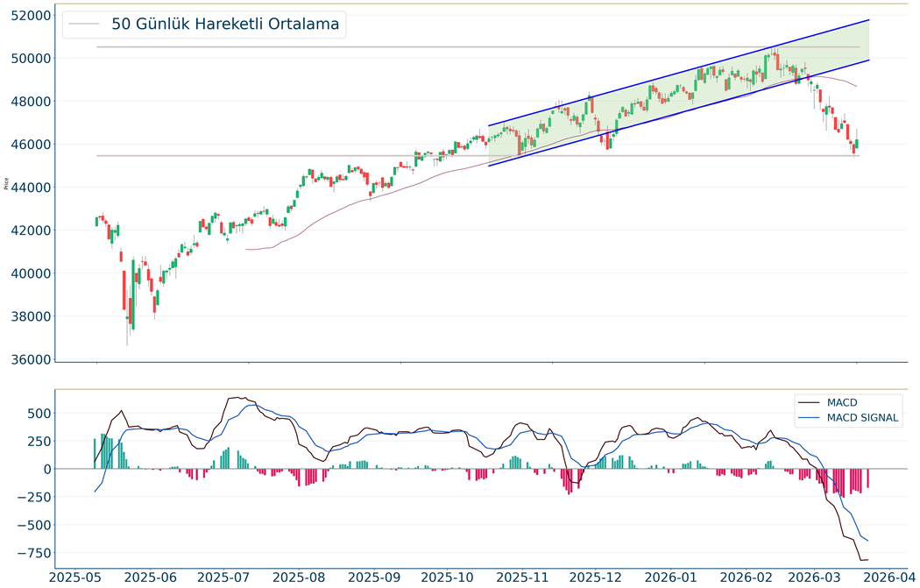Click the 50 Günlük Hareketli Ortalama legend label
Viewport: 920px width, 588px height.
(225, 25)
